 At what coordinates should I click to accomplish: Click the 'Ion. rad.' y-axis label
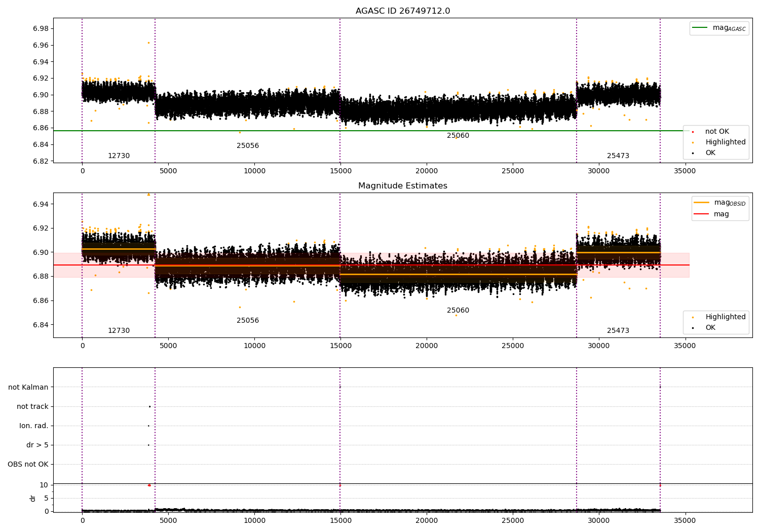[34, 426]
